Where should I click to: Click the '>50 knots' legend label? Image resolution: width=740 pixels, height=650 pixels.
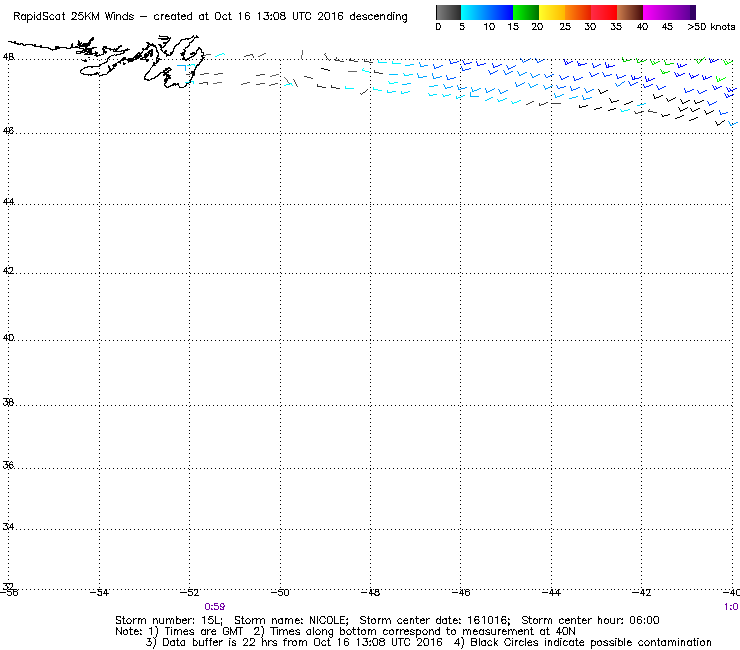click(711, 27)
